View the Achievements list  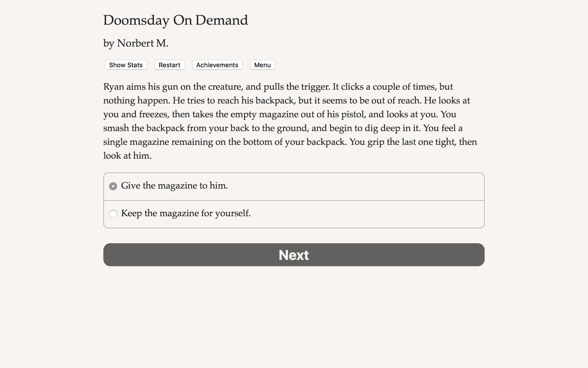(217, 65)
